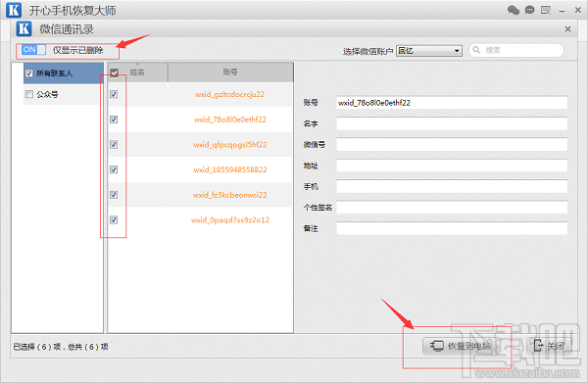Click the 微信号 detail field
This screenshot has height=383, width=588.
452,145
